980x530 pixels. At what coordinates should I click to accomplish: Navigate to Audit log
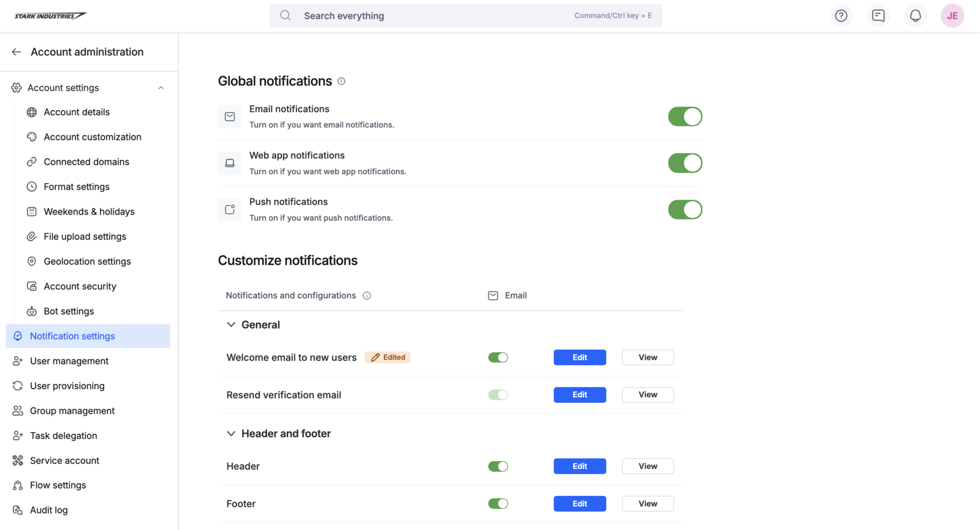(48, 511)
